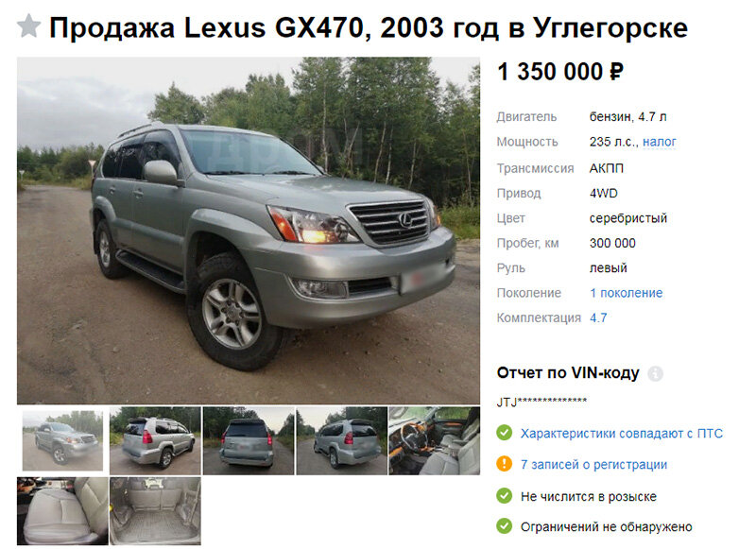Open the 'налог' tax link
Image resolution: width=756 pixels, height=549 pixels.
coord(659,142)
